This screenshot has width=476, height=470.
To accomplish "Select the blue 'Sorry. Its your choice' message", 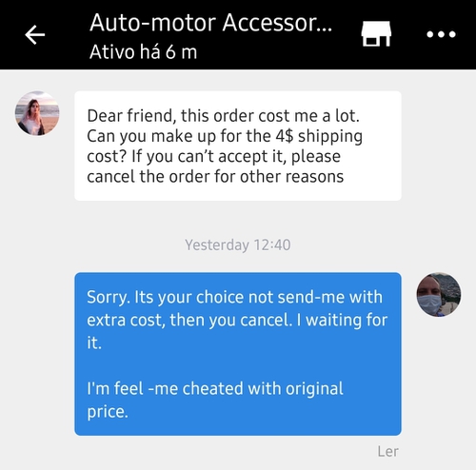I will [238, 354].
